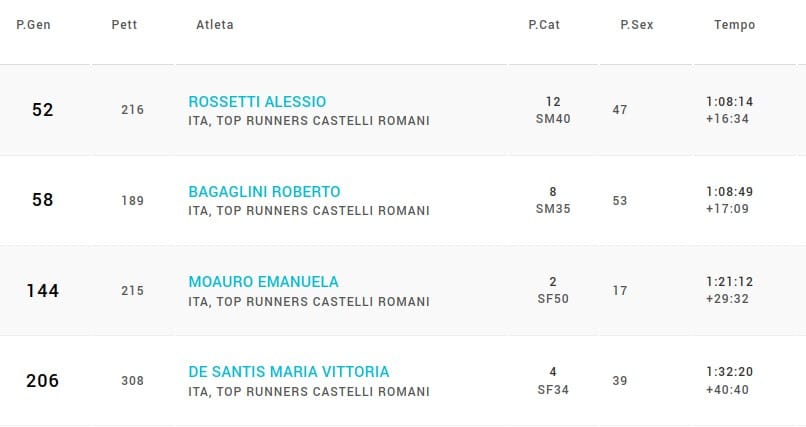Click the P.Sex column header
The width and height of the screenshot is (806, 427).
[636, 25]
